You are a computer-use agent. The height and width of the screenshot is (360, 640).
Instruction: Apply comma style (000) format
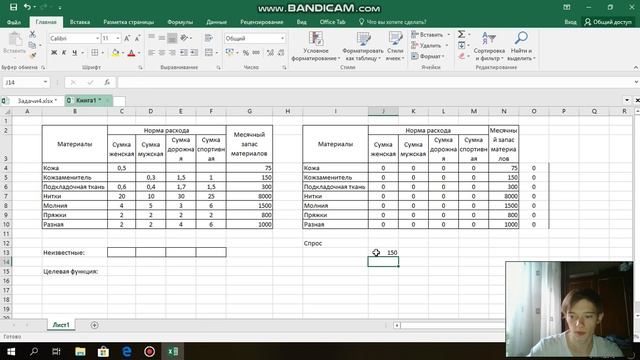pos(256,53)
